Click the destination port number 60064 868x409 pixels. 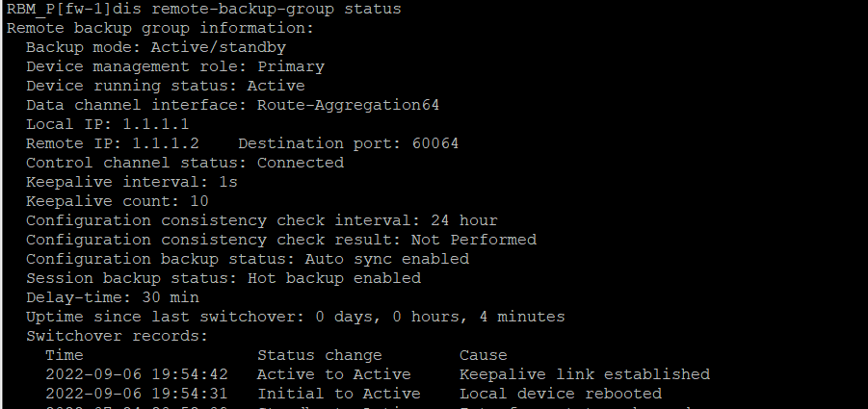pyautogui.click(x=434, y=143)
